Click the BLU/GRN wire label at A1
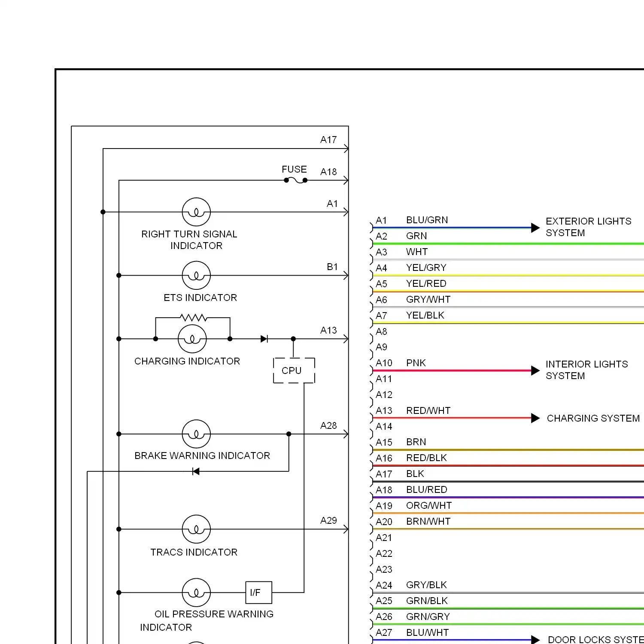Image resolution: width=644 pixels, height=644 pixels. pos(427,220)
